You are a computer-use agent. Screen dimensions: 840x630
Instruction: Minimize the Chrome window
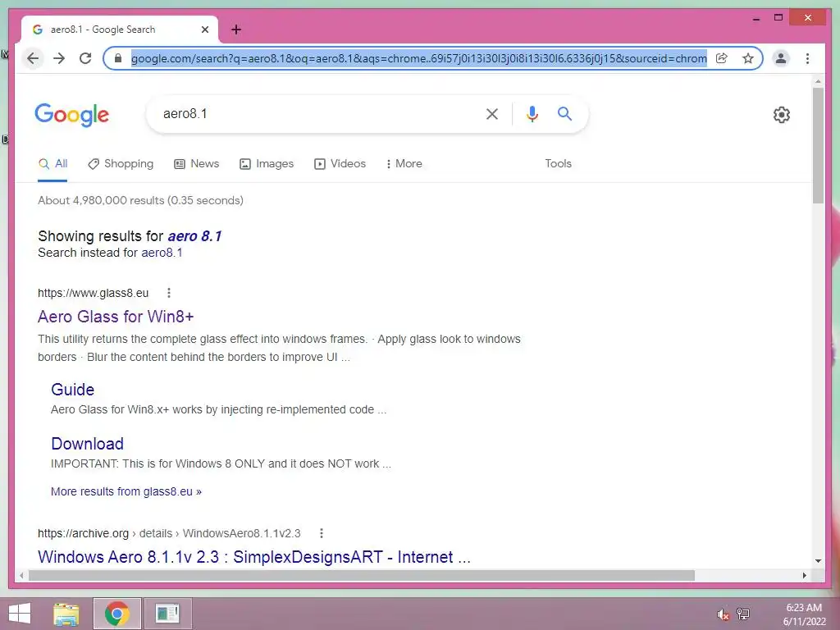756,18
